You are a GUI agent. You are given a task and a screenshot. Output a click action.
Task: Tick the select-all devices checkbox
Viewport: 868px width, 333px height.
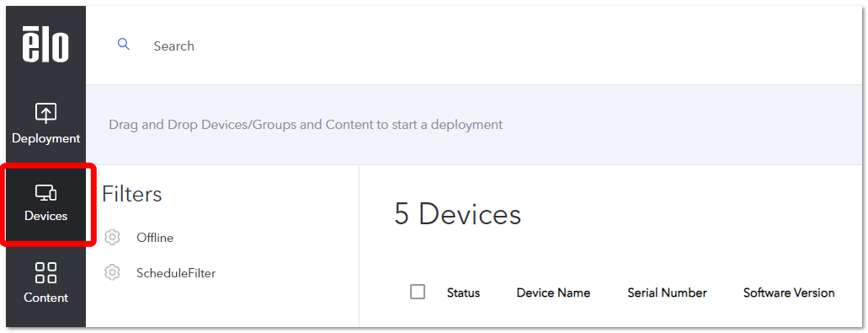pos(418,292)
